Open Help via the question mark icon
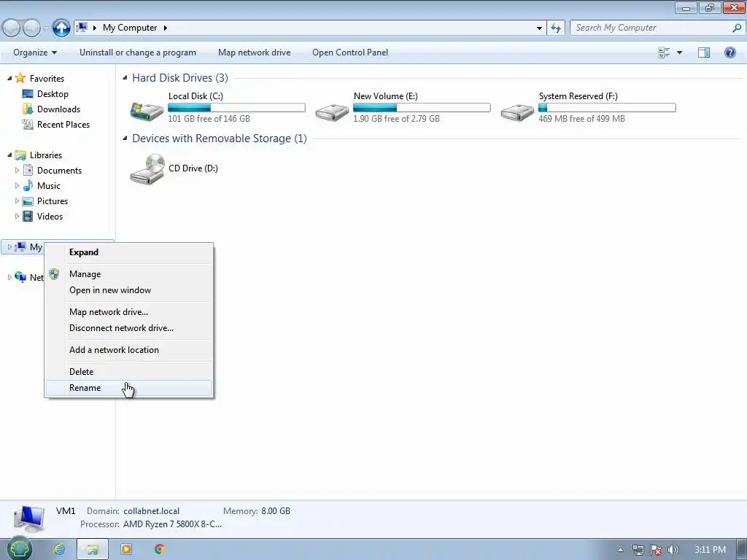The image size is (747, 560). tap(729, 52)
